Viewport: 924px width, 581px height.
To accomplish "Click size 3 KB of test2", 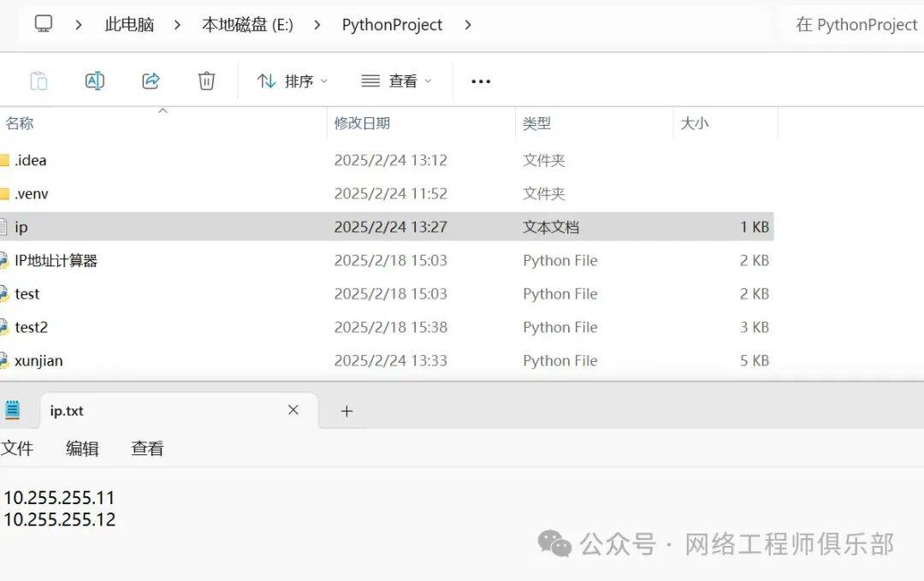I will (755, 327).
